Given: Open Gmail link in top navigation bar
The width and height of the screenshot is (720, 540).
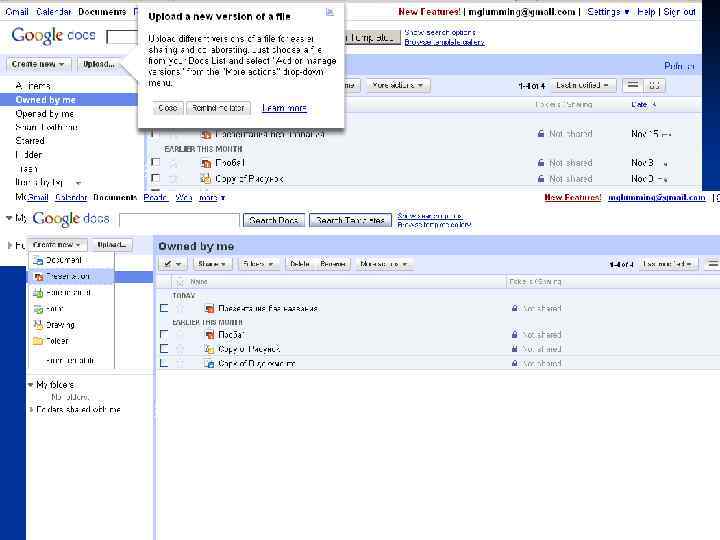Looking at the screenshot, I should click(x=17, y=11).
